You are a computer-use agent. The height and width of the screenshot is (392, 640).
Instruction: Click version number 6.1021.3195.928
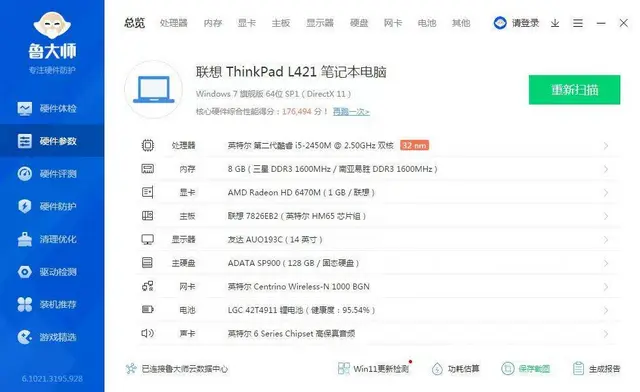(x=52, y=379)
